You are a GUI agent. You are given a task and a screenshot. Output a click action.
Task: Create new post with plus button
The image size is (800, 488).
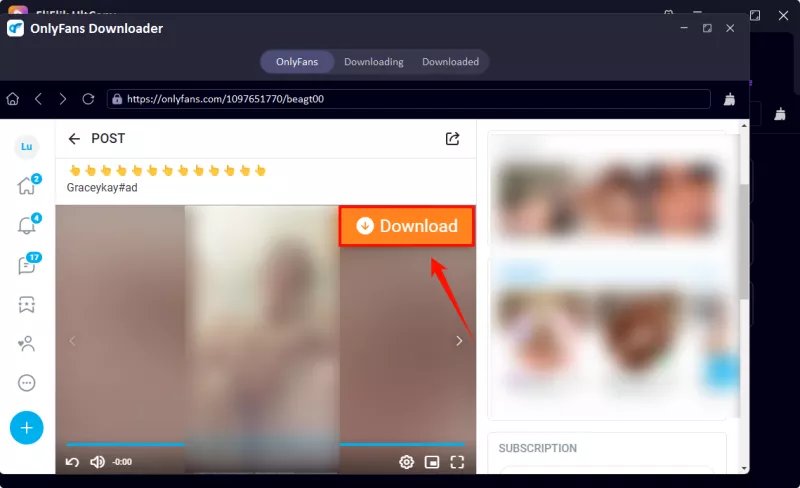tap(27, 428)
